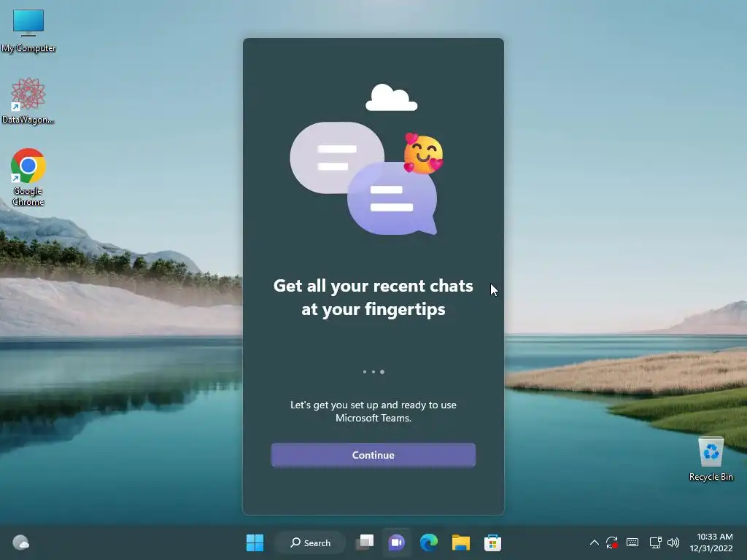Click "Let's get you set up" text
Image resolution: width=747 pixels, height=560 pixels.
click(x=373, y=411)
